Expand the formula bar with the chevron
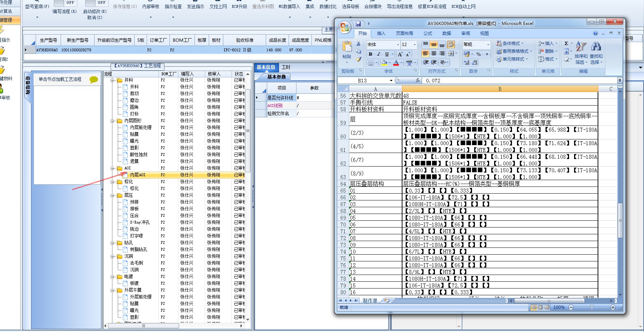The width and height of the screenshot is (644, 332). pyautogui.click(x=620, y=80)
